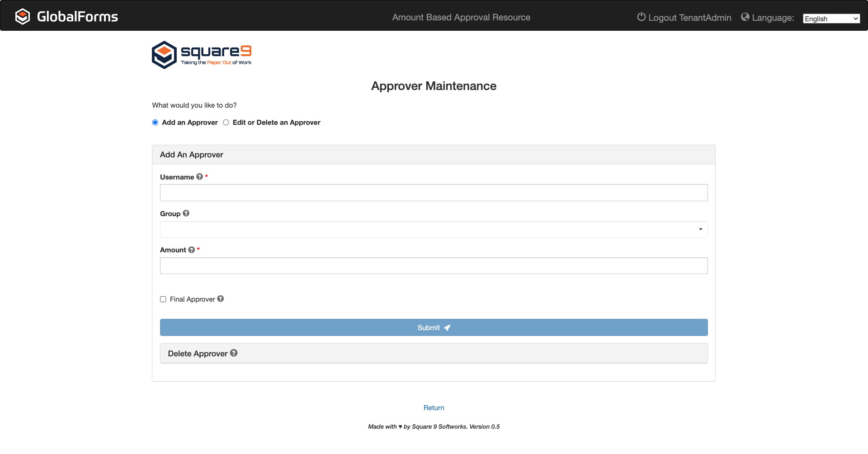This screenshot has height=454, width=868.
Task: Open the Username help tooltip icon
Action: point(199,176)
